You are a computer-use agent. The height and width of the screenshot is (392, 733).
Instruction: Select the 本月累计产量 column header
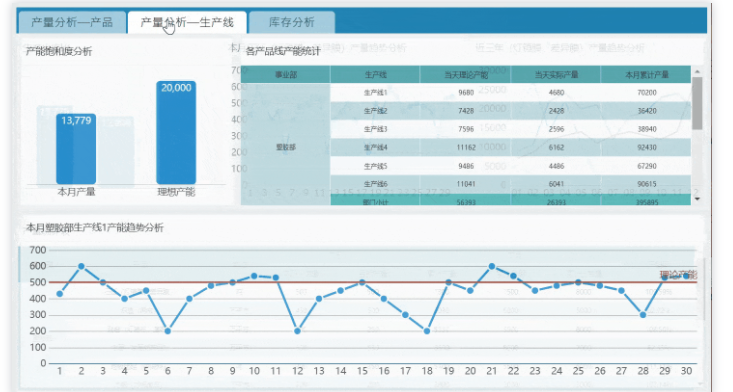pyautogui.click(x=647, y=74)
